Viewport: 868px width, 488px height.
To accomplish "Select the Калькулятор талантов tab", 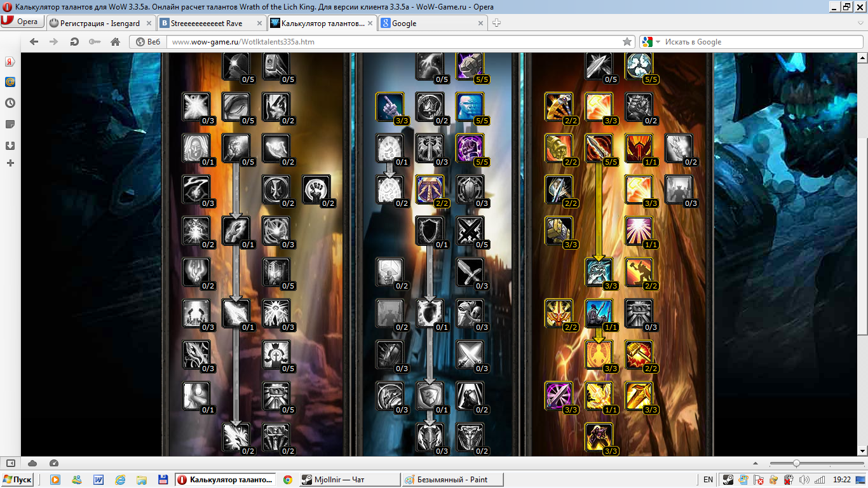I will point(322,23).
